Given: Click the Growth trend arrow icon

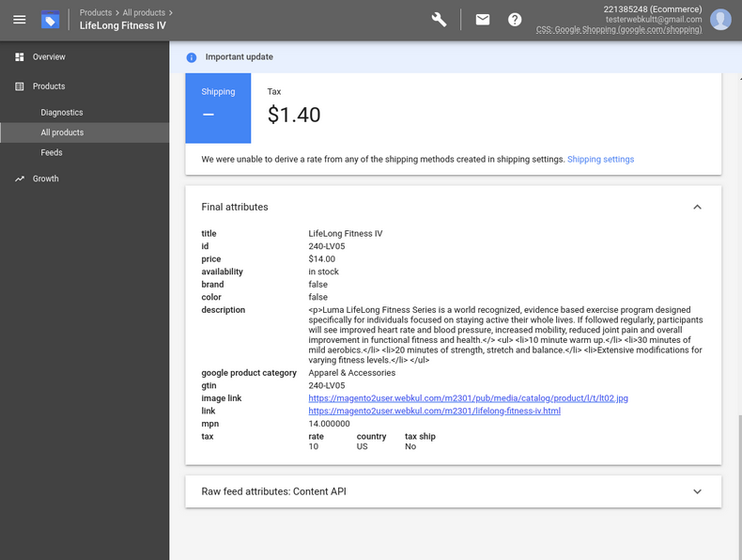Looking at the screenshot, I should pyautogui.click(x=20, y=179).
